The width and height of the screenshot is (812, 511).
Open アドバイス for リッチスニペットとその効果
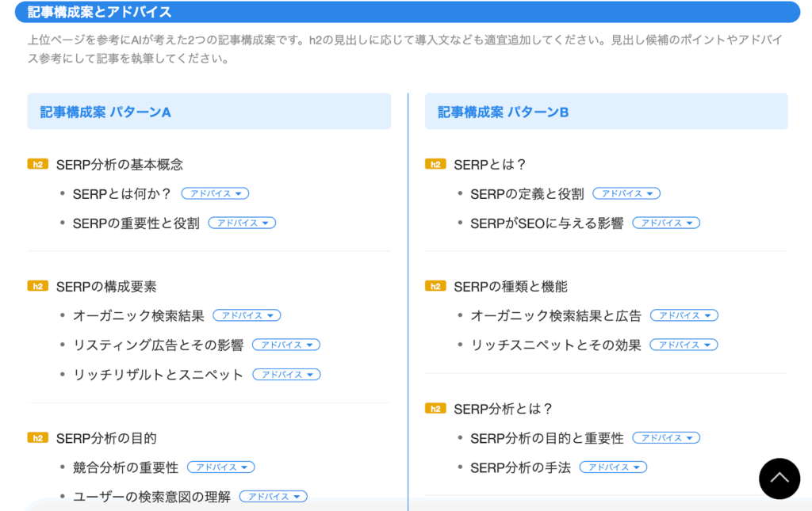pyautogui.click(x=684, y=345)
